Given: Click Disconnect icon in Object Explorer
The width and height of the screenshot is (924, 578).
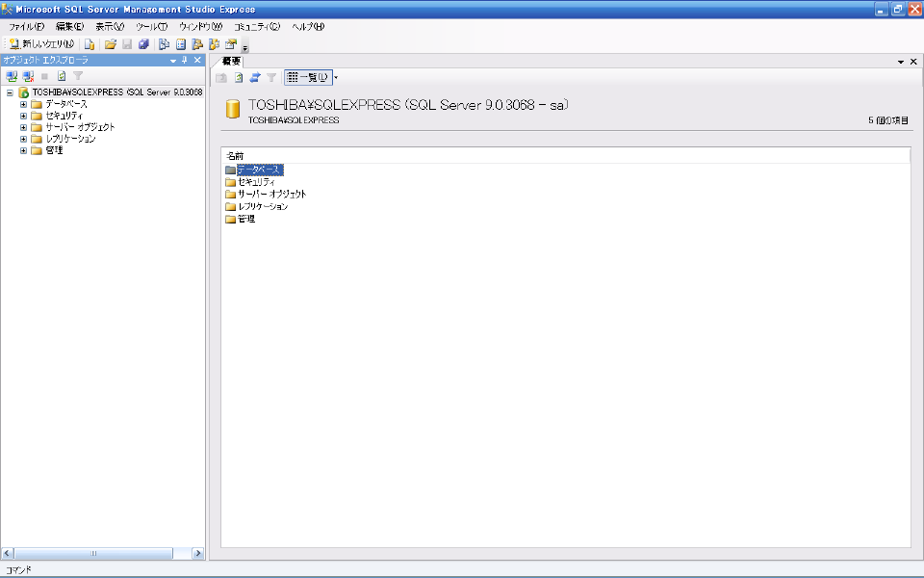Looking at the screenshot, I should tap(28, 76).
